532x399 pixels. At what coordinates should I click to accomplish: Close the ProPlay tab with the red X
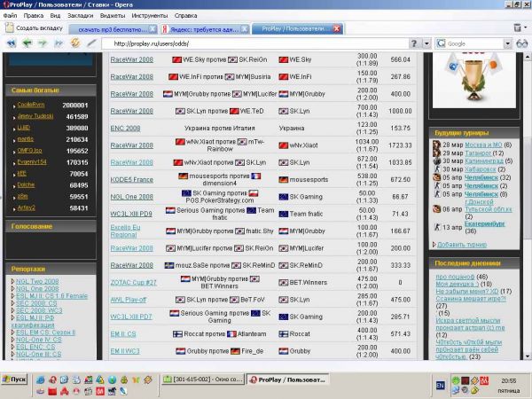pos(337,29)
